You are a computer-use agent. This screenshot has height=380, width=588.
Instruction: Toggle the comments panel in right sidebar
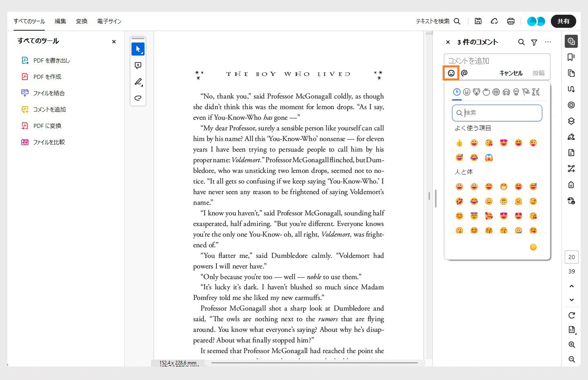[x=571, y=41]
